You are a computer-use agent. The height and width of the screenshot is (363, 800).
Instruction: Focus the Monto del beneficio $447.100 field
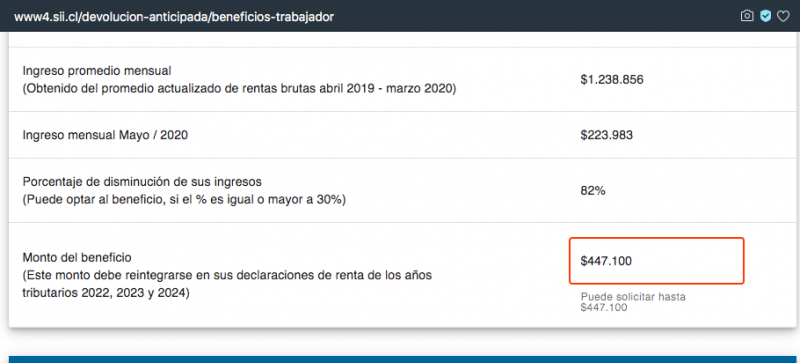(657, 261)
